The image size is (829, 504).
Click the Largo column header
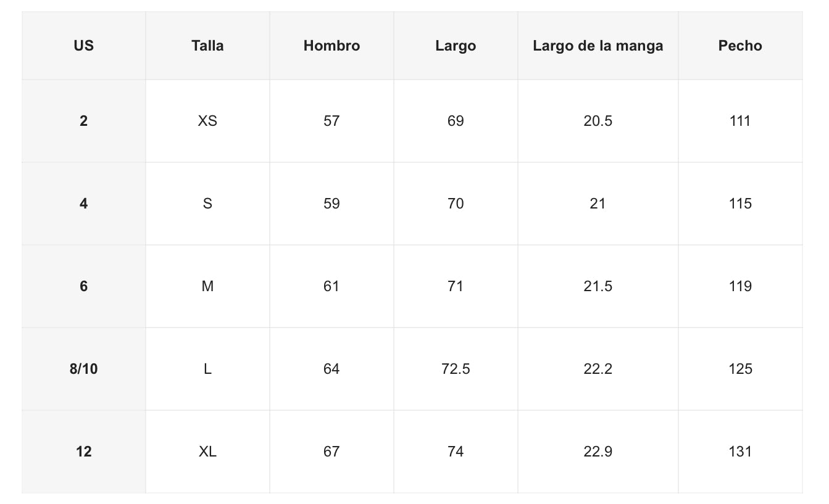click(456, 46)
